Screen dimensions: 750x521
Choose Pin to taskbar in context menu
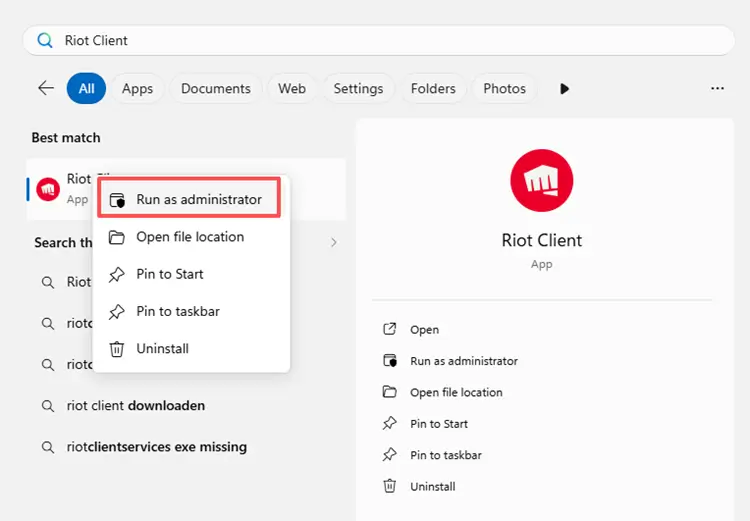(191, 311)
